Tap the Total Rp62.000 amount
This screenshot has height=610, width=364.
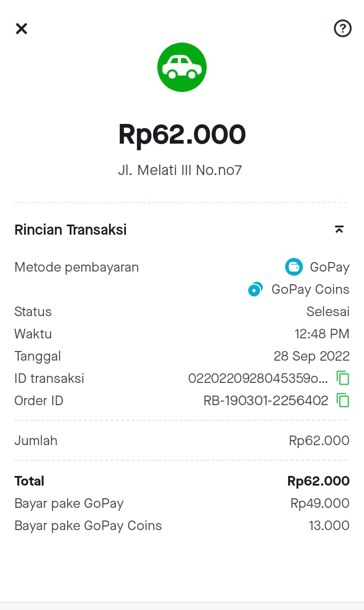tap(318, 481)
